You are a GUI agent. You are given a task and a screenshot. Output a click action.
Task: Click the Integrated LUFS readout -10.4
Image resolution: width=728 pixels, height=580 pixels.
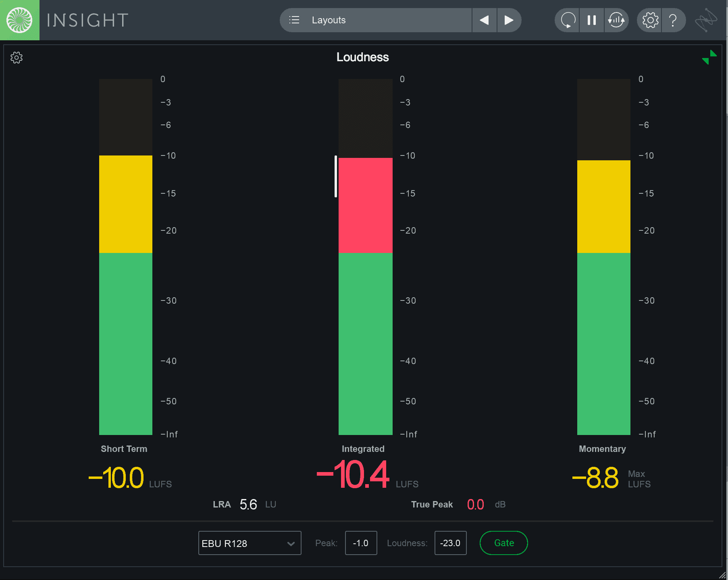pos(353,475)
